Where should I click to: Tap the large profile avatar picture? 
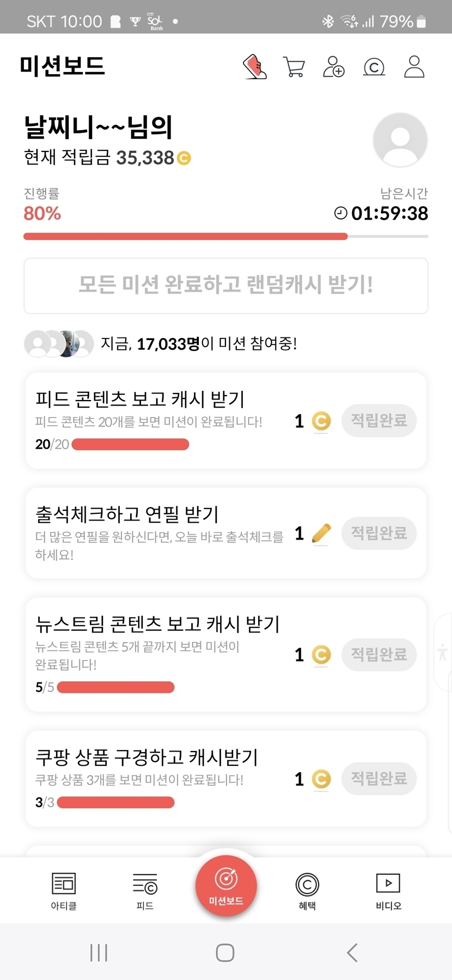[400, 140]
